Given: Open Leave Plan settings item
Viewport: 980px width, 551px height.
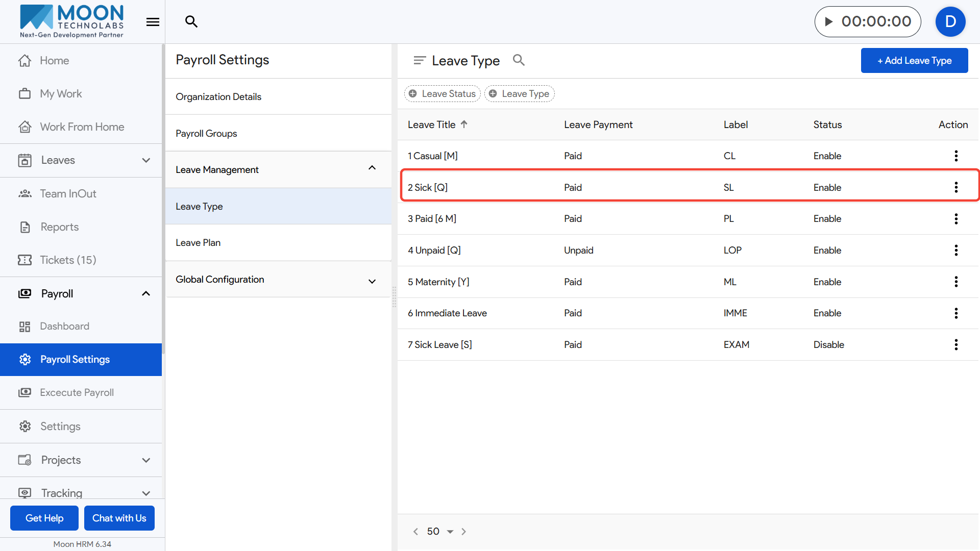Looking at the screenshot, I should (198, 243).
